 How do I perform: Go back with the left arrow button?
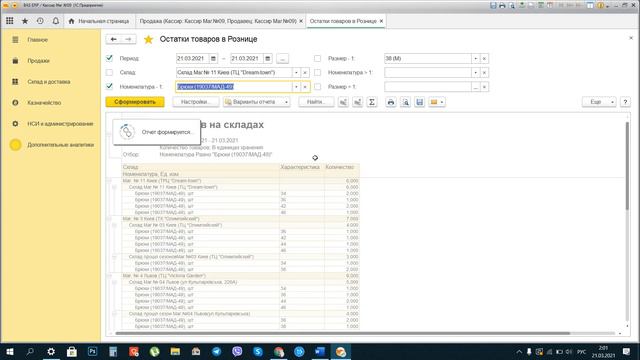point(113,39)
